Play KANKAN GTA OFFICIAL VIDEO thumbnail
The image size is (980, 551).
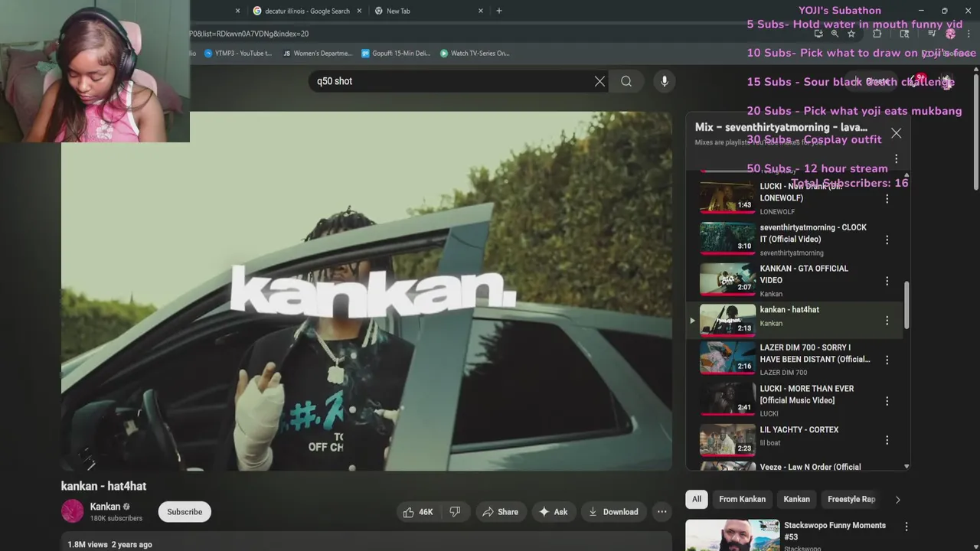tap(727, 279)
